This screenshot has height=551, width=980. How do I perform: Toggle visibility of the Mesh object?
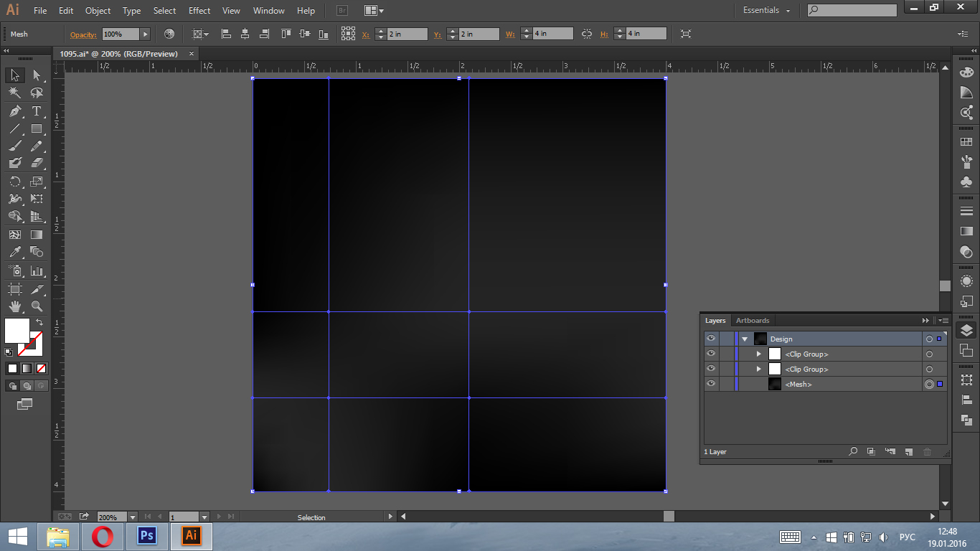tap(711, 384)
